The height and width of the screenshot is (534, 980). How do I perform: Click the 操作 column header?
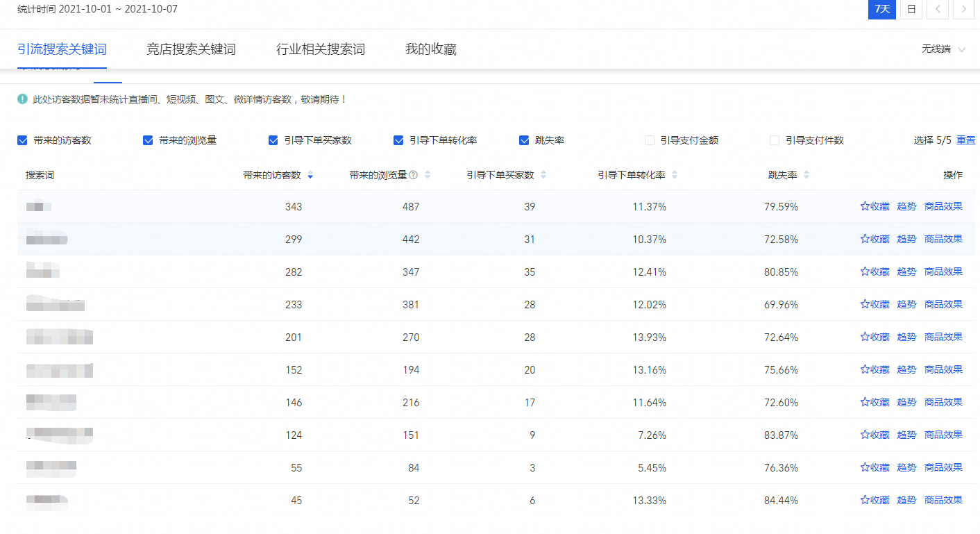953,175
